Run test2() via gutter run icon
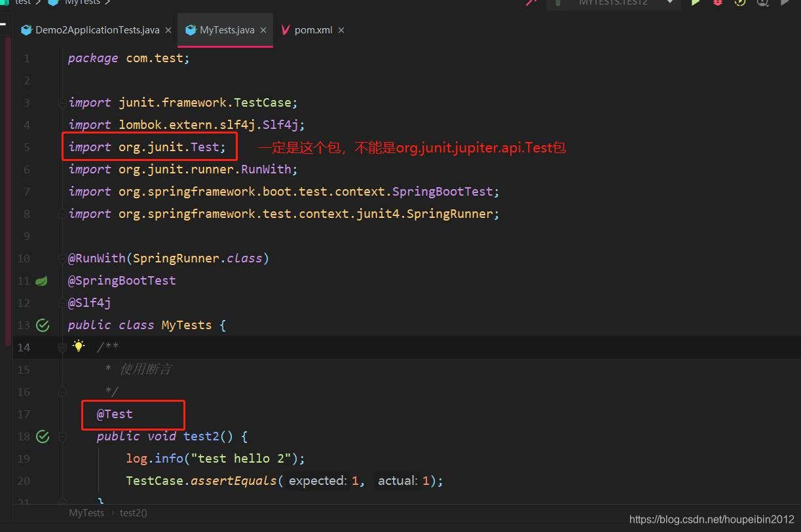The height and width of the screenshot is (532, 801). click(43, 436)
